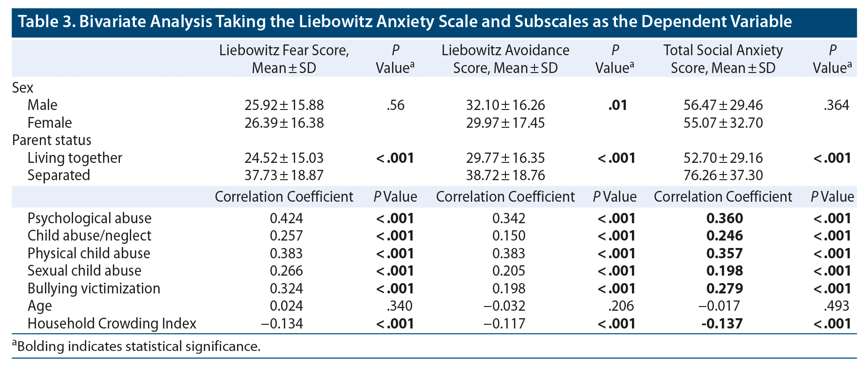Select the Male row label
Screen dimensions: 868x365
(42, 105)
